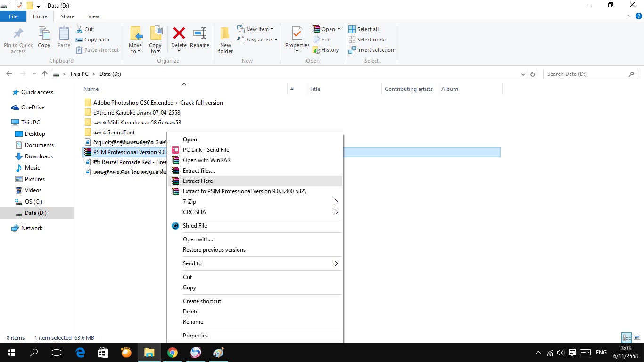Open the Windows Start button
The image size is (644, 362).
point(11,353)
